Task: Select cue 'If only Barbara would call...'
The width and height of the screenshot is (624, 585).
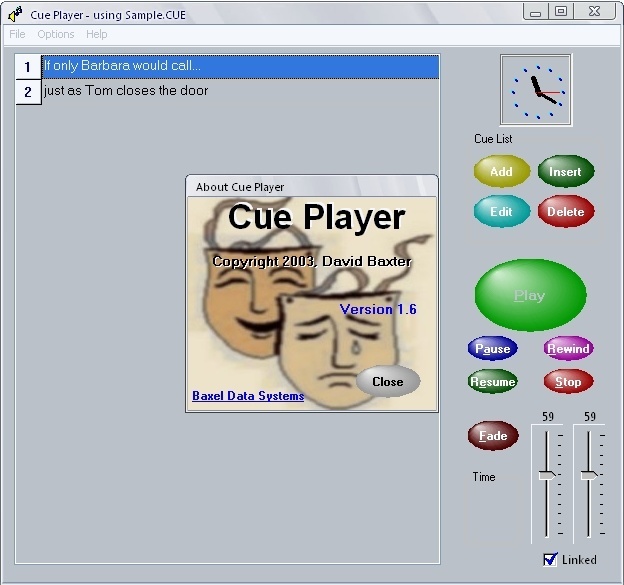Action: coord(240,66)
